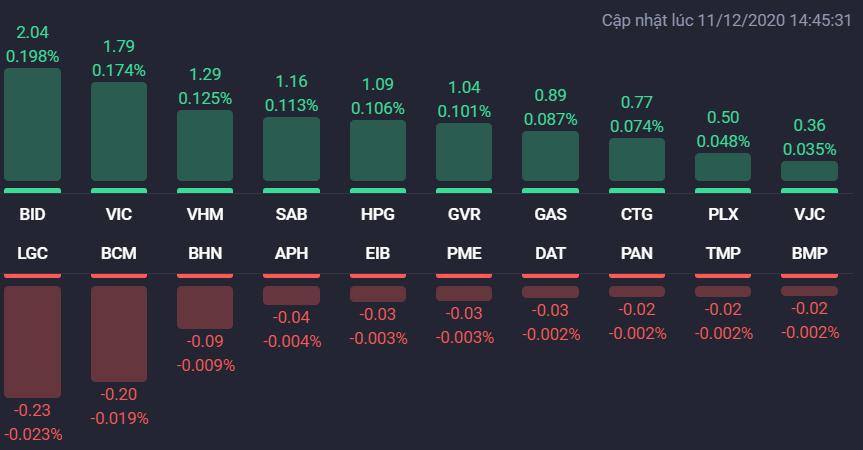
Task: Click the PAN ticker label
Action: point(637,253)
